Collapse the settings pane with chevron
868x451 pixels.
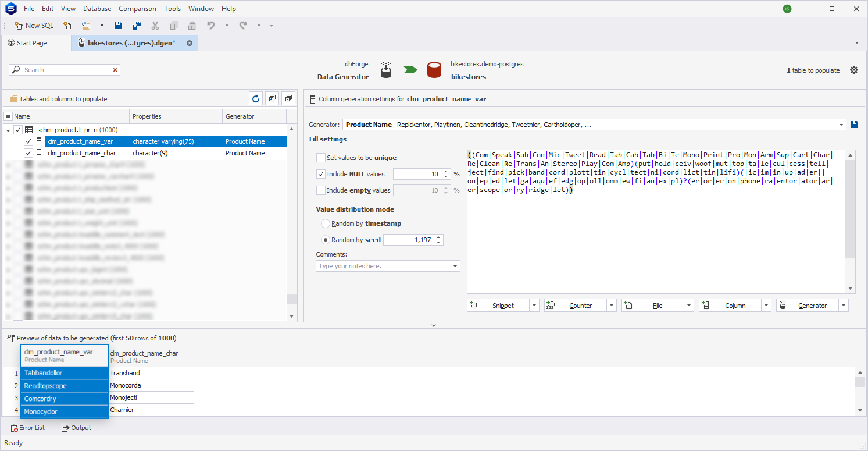click(x=434, y=325)
